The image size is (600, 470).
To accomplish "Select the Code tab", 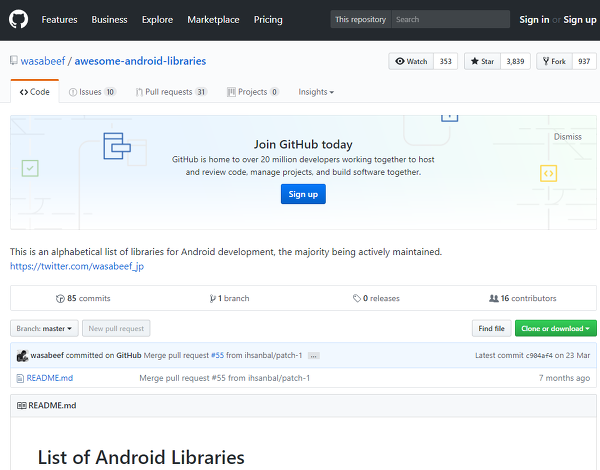I will coord(35,92).
